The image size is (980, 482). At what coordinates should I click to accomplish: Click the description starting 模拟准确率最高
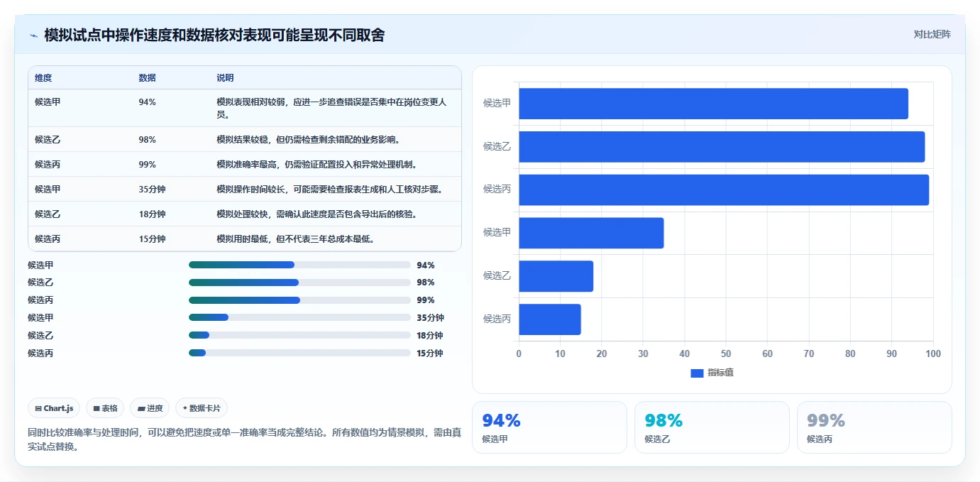(316, 165)
